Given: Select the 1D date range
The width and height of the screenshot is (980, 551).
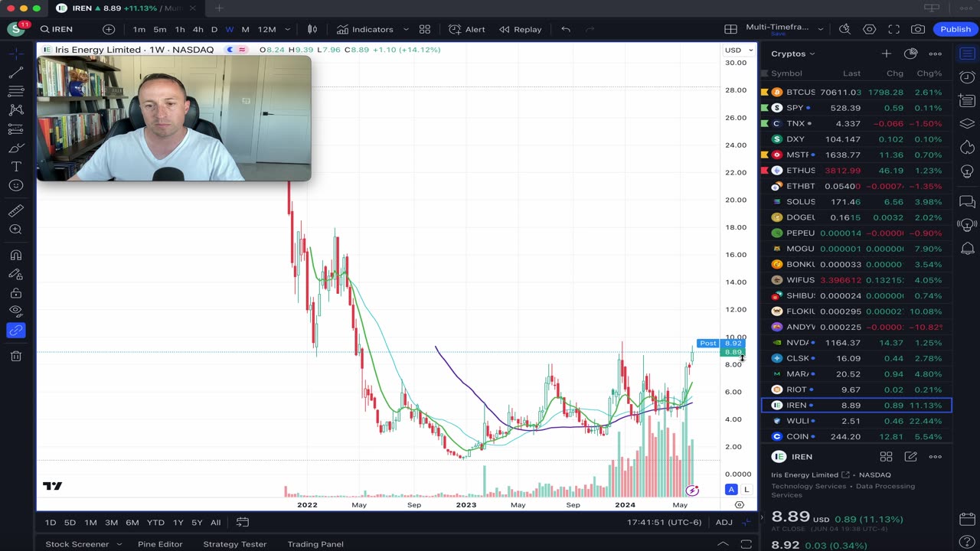Looking at the screenshot, I should coord(51,523).
